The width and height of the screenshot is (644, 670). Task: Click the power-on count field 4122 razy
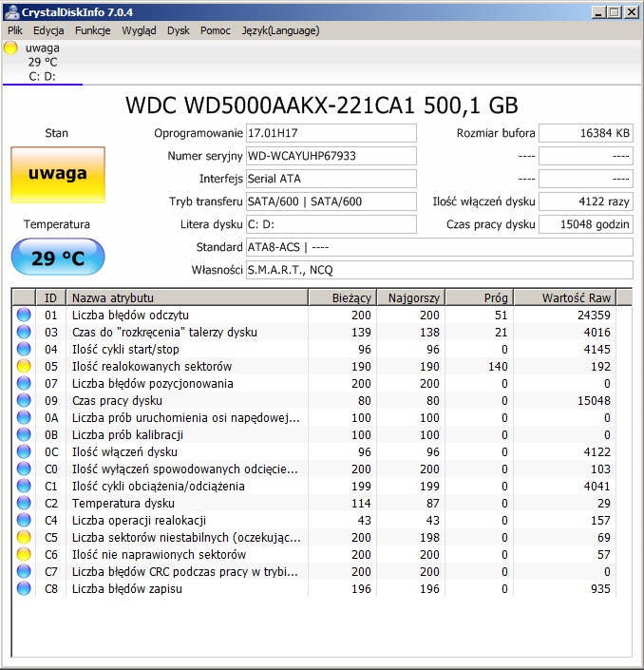pyautogui.click(x=586, y=201)
